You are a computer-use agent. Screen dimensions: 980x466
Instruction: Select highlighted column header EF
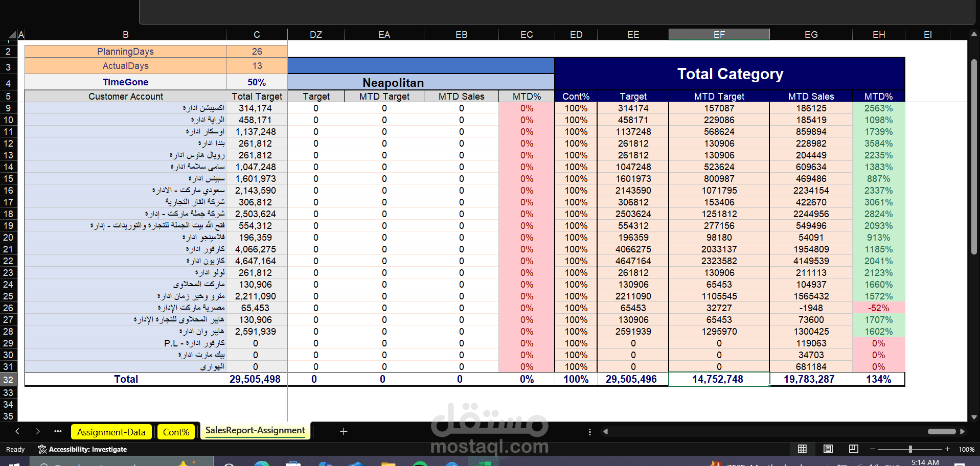(x=719, y=35)
